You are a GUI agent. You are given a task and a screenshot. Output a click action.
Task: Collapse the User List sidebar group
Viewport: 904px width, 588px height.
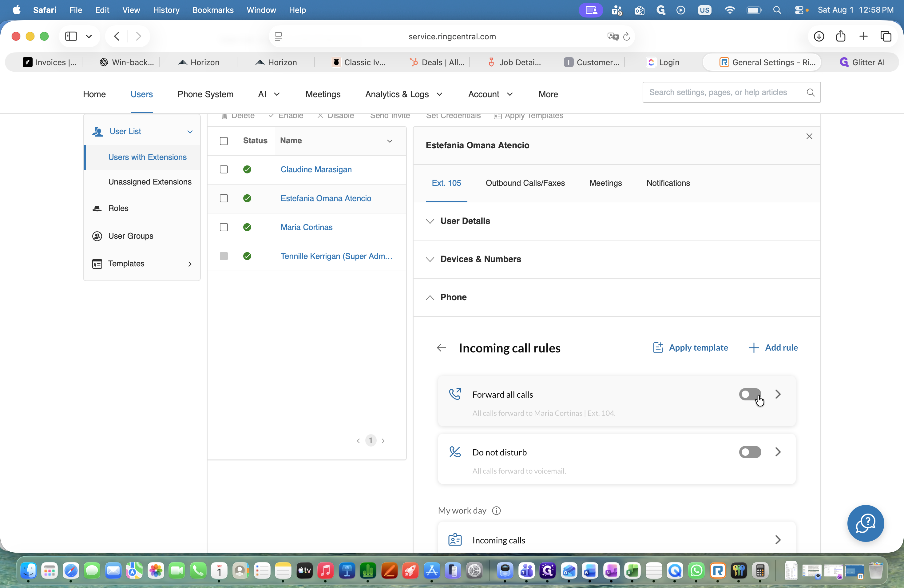(190, 131)
